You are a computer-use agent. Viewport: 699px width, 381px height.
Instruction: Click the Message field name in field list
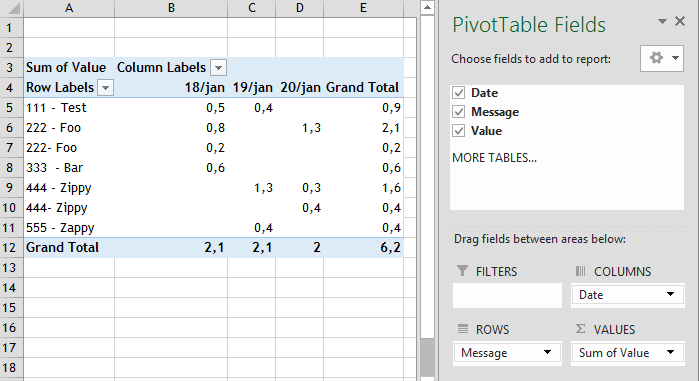495,111
